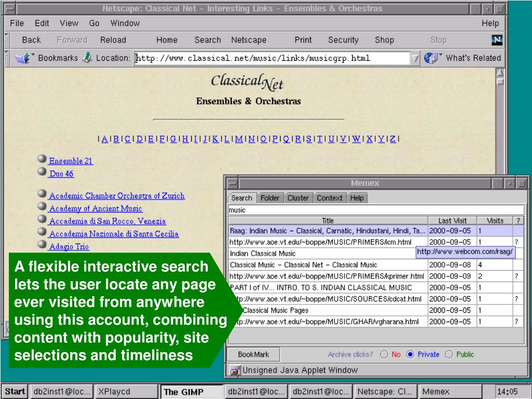
Task: Select the Private archive clicks option
Action: [x=410, y=354]
